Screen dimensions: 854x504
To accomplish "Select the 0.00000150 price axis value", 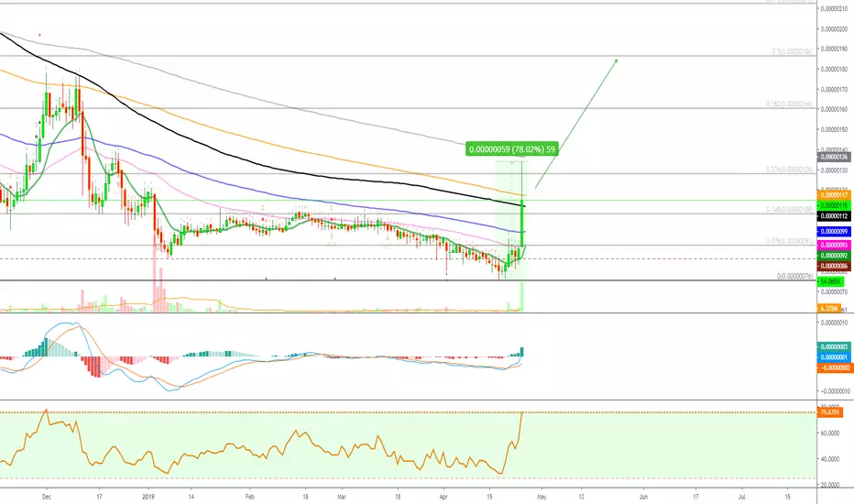I will tap(835, 130).
